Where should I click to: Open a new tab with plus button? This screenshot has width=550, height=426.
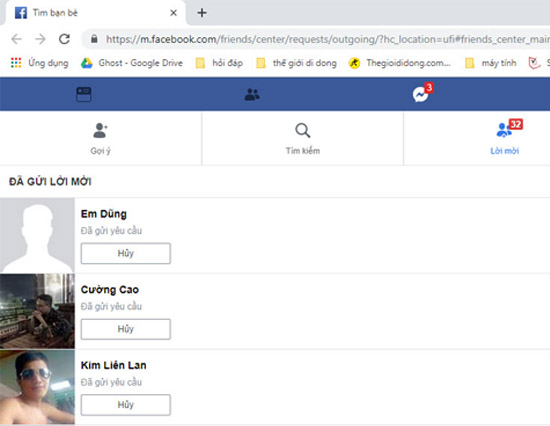pos(202,13)
